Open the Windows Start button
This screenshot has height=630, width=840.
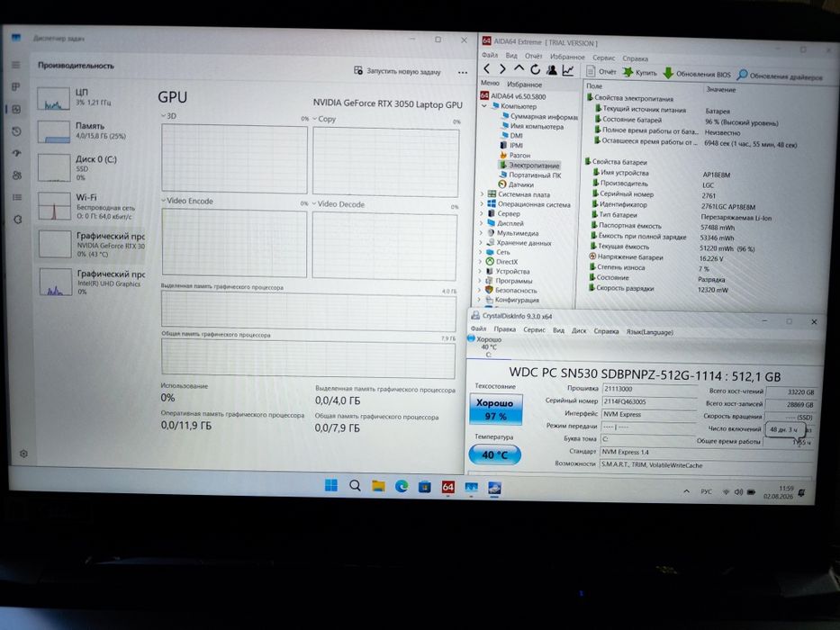click(x=331, y=485)
